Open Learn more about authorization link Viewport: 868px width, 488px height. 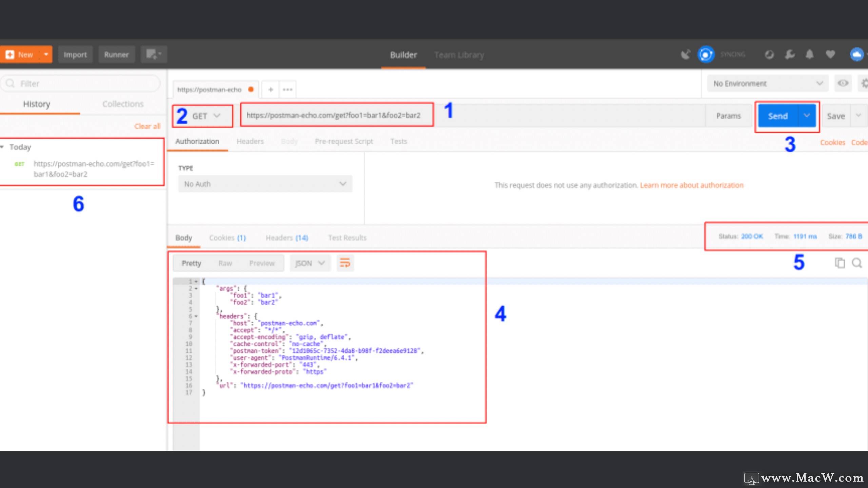click(x=692, y=185)
